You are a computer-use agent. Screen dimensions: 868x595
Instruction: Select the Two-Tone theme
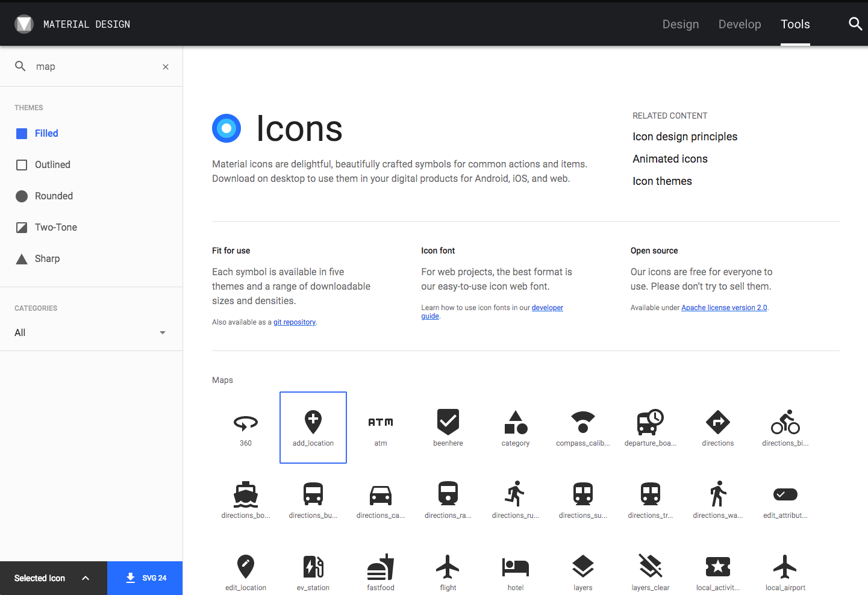(x=55, y=227)
